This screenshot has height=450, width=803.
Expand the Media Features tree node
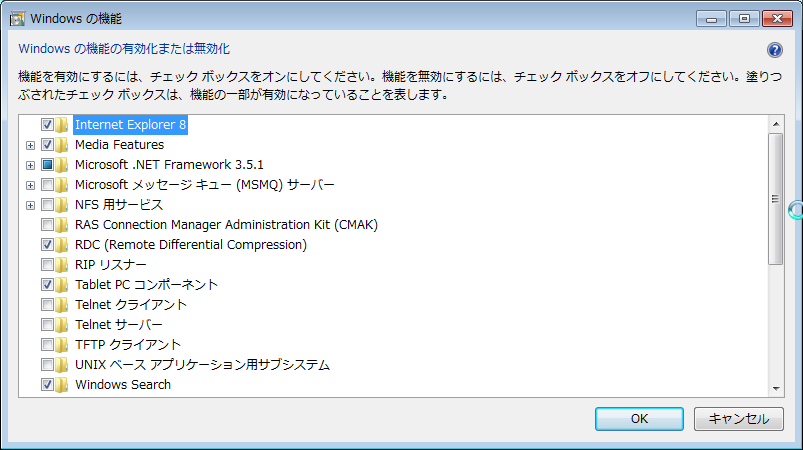point(30,145)
